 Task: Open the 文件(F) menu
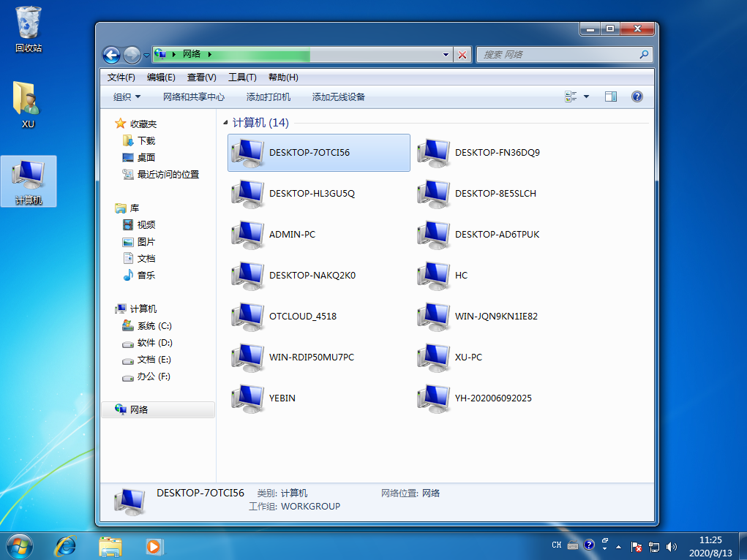pos(121,77)
